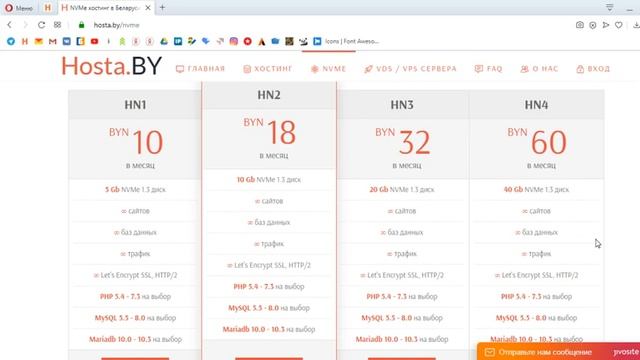This screenshot has height=360, width=640.
Task: Click ВХОД login menu item
Action: (x=593, y=69)
